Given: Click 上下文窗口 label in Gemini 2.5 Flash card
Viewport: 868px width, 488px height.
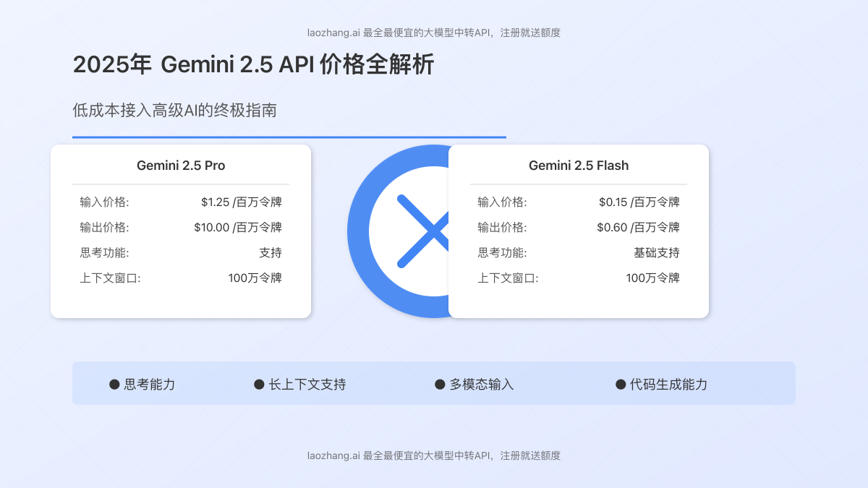Looking at the screenshot, I should [508, 278].
